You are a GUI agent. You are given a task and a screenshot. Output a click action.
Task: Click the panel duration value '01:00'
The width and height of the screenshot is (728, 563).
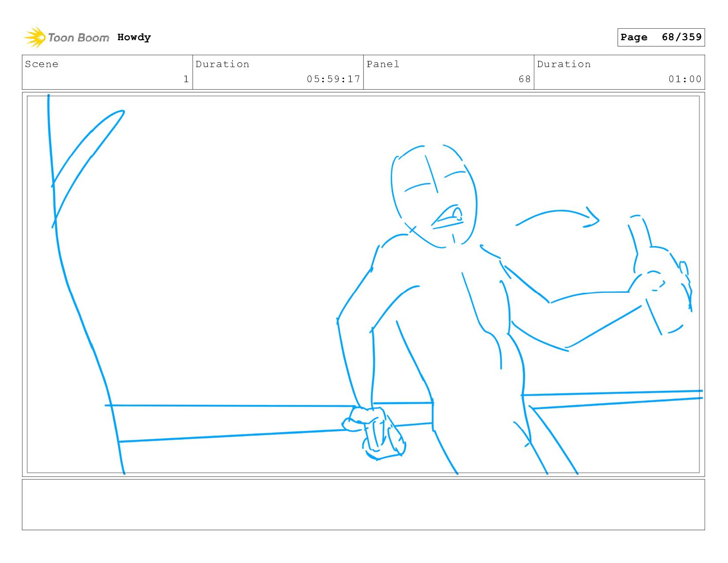pos(685,79)
